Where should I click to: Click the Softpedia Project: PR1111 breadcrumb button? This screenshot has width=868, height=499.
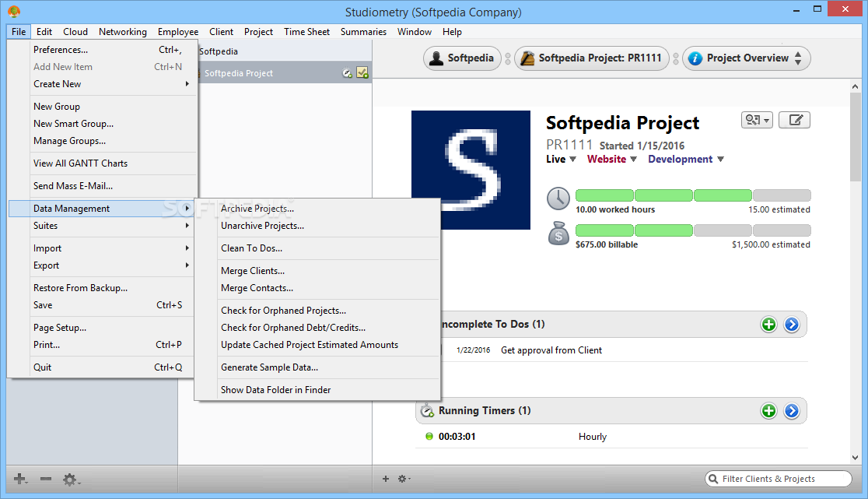(592, 58)
